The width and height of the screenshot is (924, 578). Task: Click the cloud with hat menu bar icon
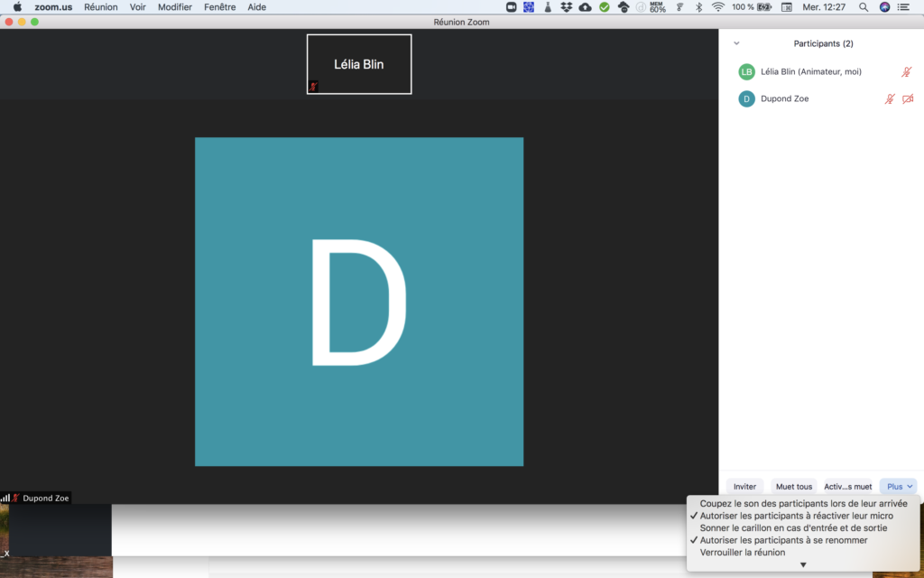coord(624,7)
